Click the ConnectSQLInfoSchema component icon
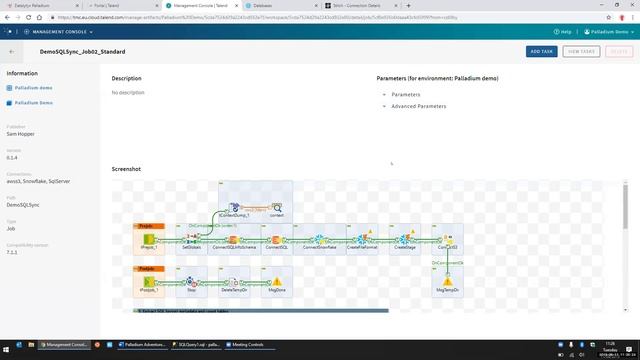 tap(234, 240)
